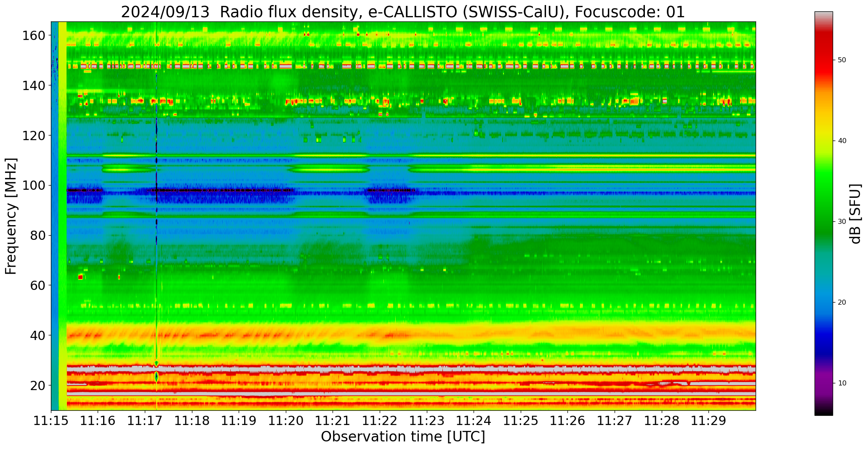868x449 pixels.
Task: Click the 40 MHz frequency tick label
Action: pos(37,335)
